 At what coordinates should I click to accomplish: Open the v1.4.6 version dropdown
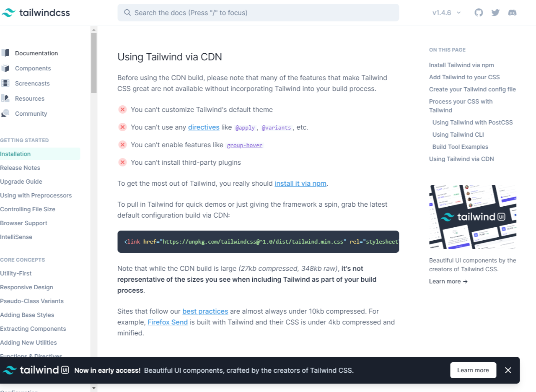(x=447, y=13)
